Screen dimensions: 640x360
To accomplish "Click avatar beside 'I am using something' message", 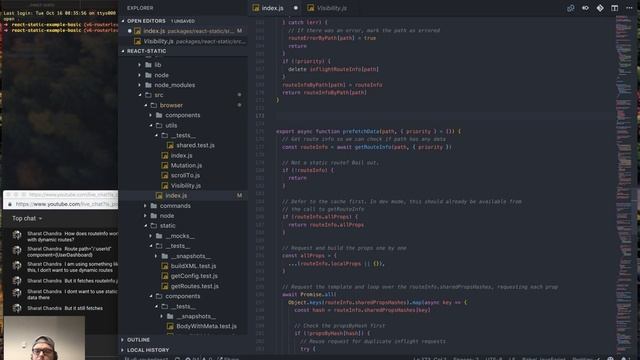I will pos(17,265).
